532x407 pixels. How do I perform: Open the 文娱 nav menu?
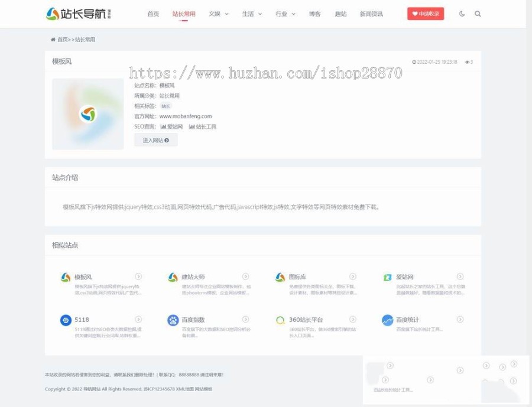215,14
